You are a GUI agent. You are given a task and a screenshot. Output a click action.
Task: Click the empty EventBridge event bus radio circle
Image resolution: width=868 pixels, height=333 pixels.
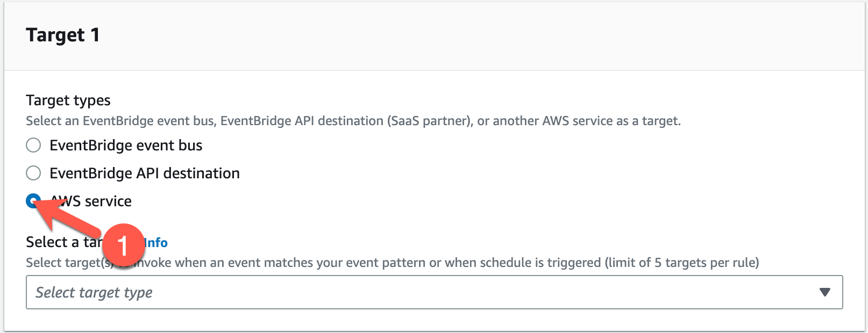click(x=33, y=145)
